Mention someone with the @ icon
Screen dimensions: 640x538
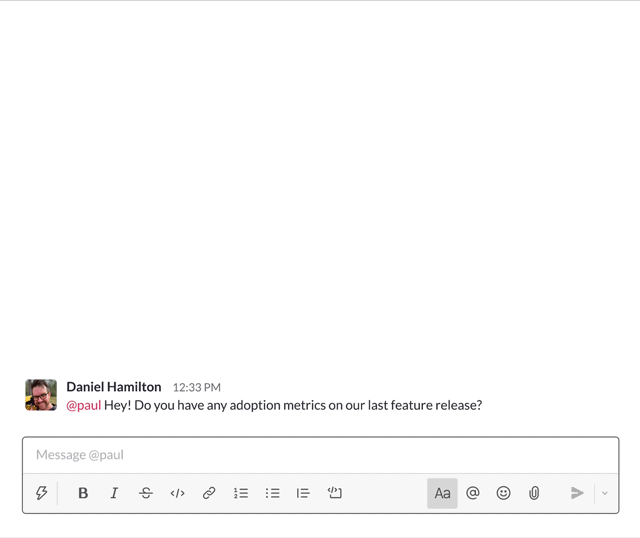[473, 493]
